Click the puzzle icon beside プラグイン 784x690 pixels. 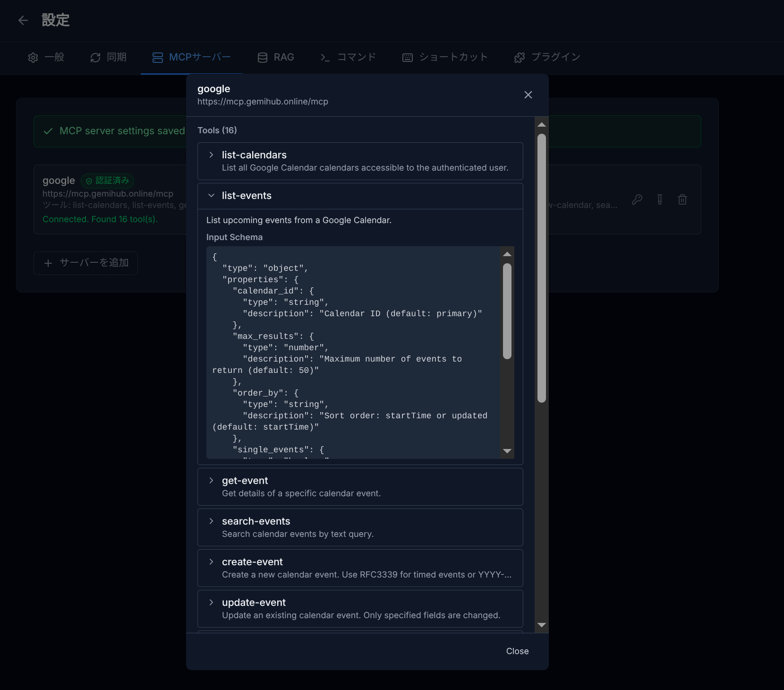[520, 57]
